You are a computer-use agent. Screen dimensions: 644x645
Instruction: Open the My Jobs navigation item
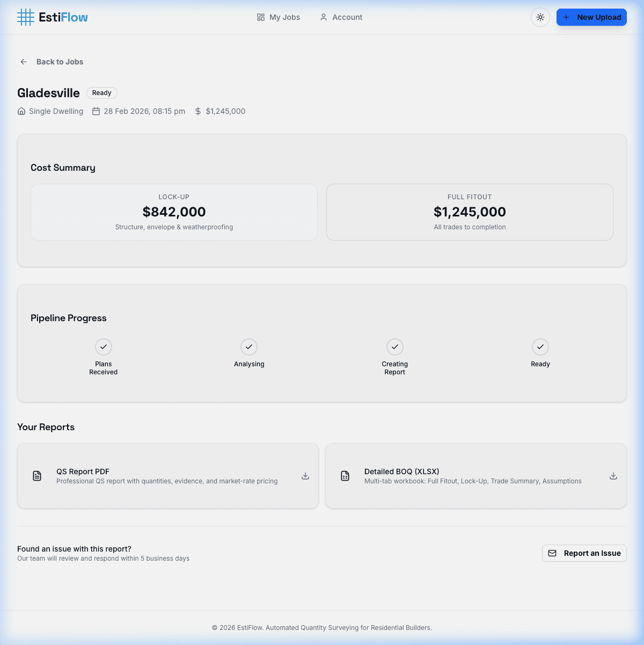click(x=278, y=17)
